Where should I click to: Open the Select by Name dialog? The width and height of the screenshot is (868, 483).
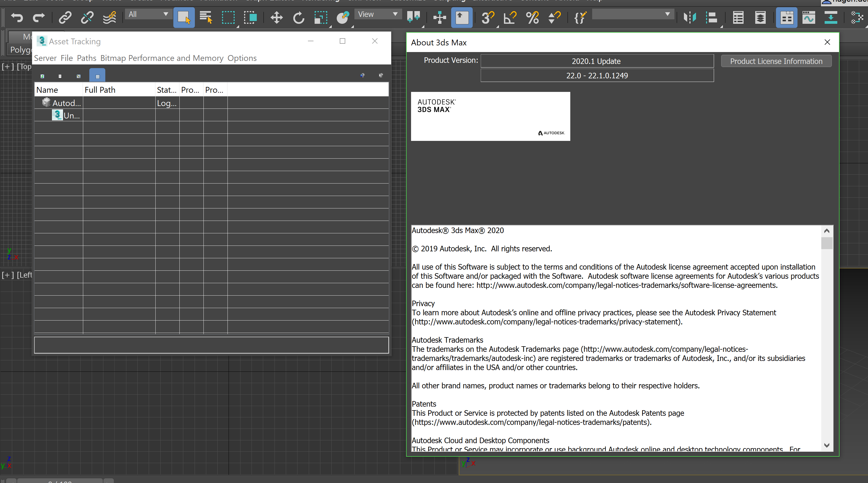(206, 17)
